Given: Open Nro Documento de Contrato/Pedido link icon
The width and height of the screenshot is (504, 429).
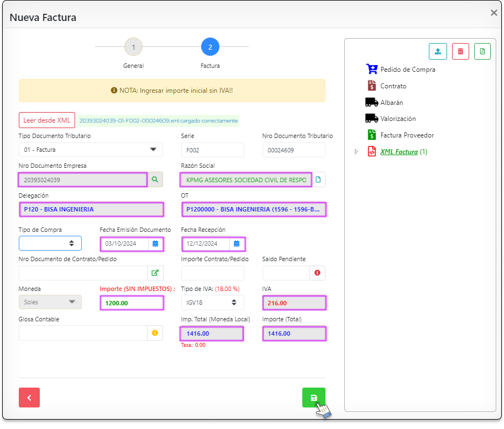Looking at the screenshot, I should pos(155,273).
